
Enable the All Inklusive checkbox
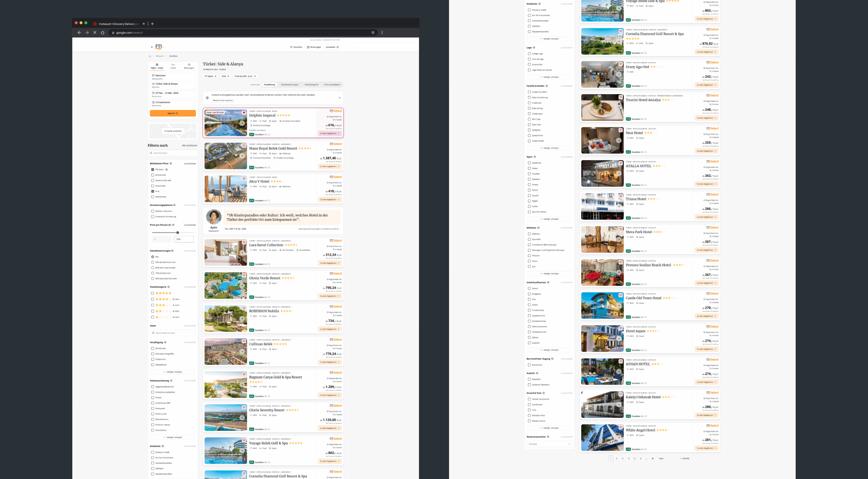[x=152, y=175]
